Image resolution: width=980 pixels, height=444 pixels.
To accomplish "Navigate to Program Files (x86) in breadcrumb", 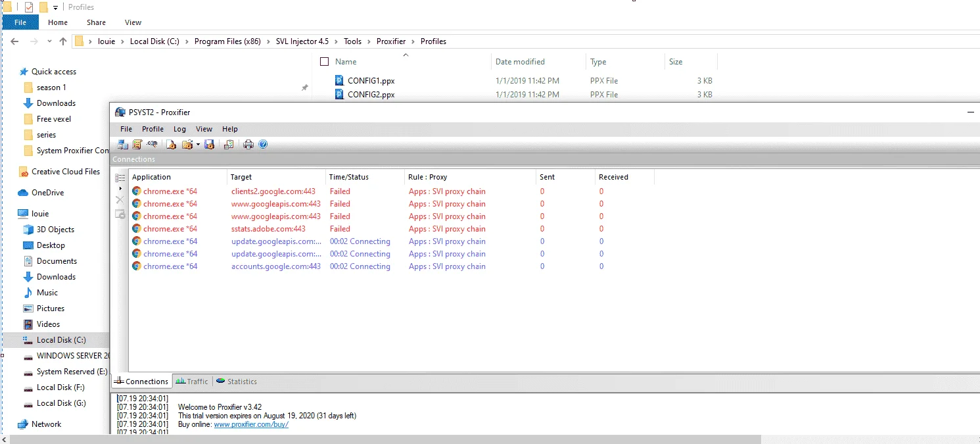I will point(227,41).
